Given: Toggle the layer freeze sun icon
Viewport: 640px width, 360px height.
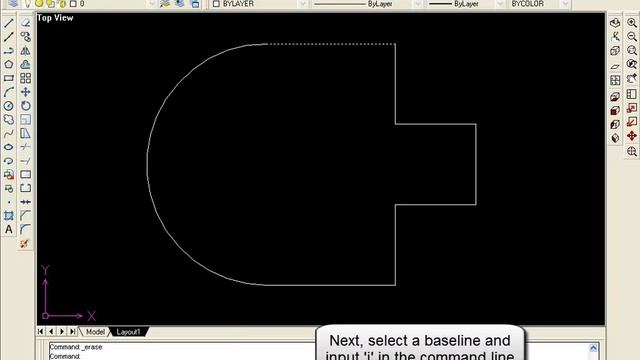Looking at the screenshot, I should (x=39, y=4).
